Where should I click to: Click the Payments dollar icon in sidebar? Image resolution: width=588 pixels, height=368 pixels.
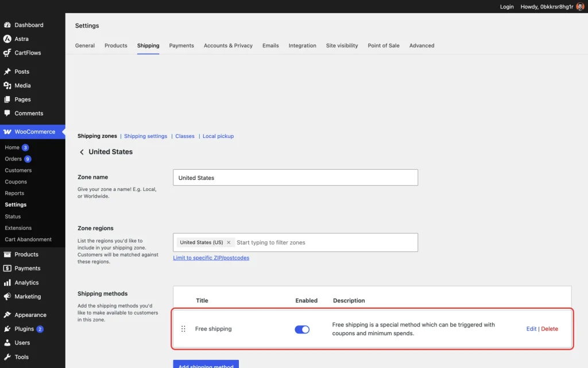tap(7, 268)
